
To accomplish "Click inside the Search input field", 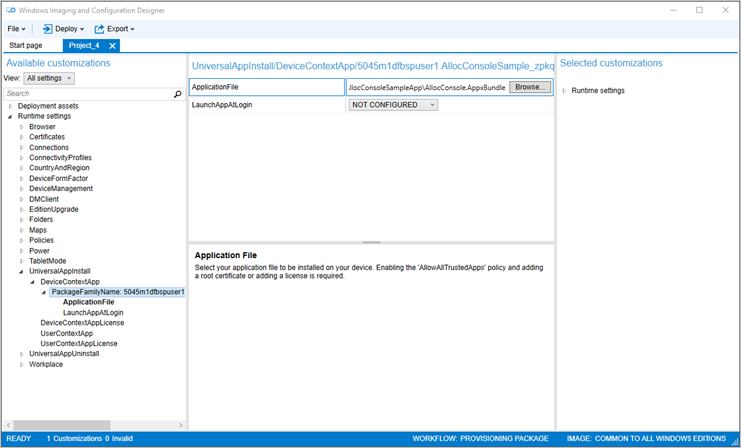I will [87, 93].
